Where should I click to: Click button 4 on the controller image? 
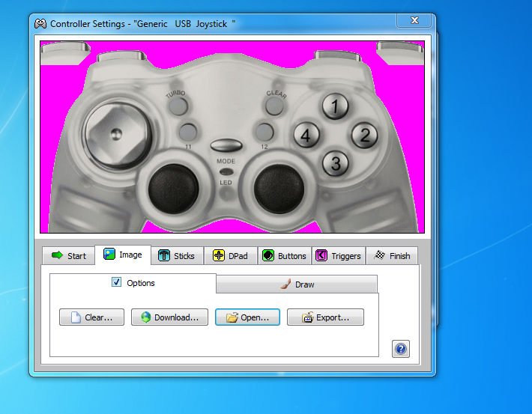tap(306, 136)
